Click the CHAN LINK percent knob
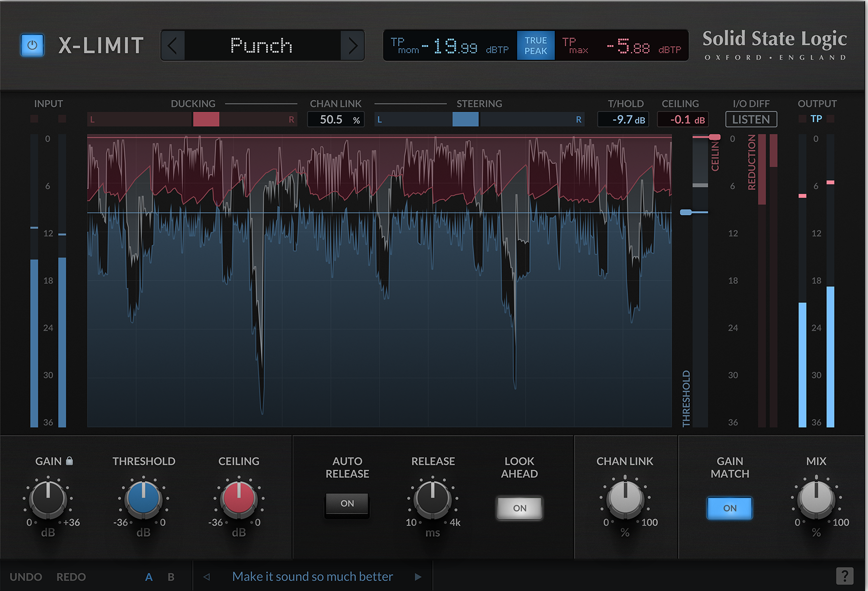868x591 pixels. [x=625, y=499]
